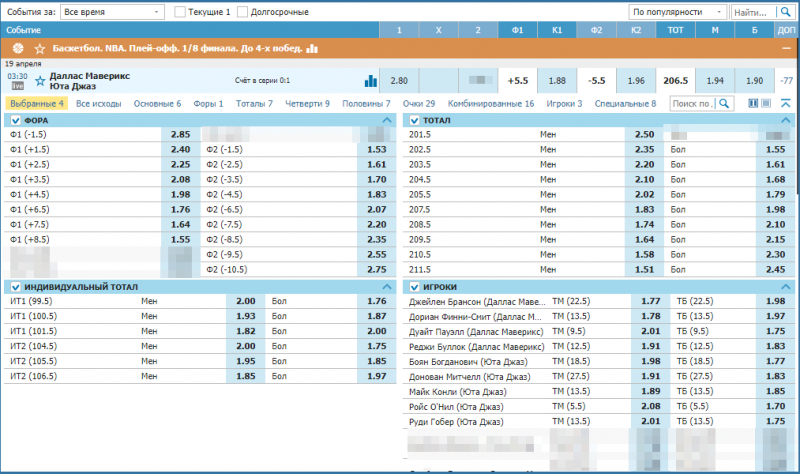Screen dimensions: 800x474
Task: Collapse the ТОТАЛ section with its chevron
Action: click(x=784, y=120)
